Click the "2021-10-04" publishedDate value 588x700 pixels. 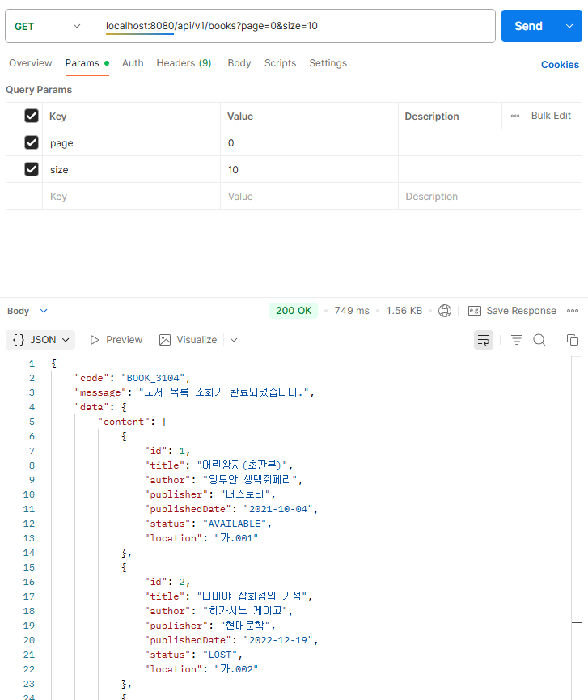pyautogui.click(x=278, y=509)
